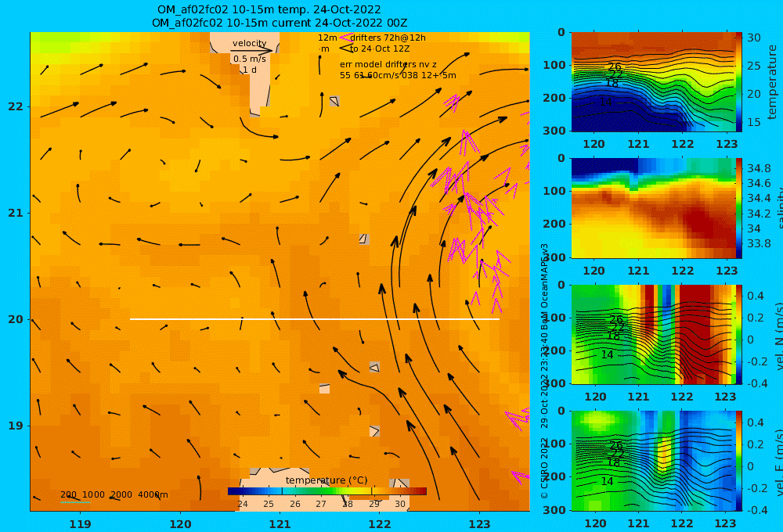Viewport: 783px width, 532px height.
Task: Click tick "27" on the bottom temperature colorbar
Action: (322, 504)
